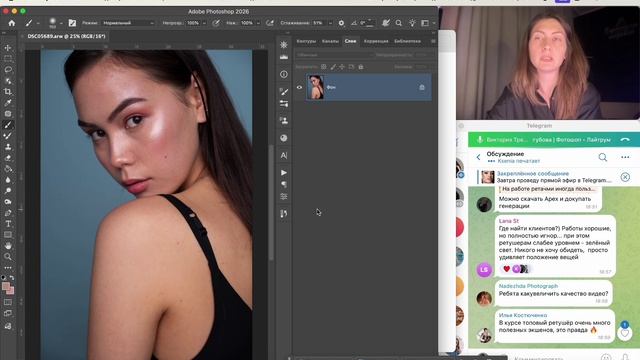Select the Eraser tool
The width and height of the screenshot is (640, 360).
8,158
